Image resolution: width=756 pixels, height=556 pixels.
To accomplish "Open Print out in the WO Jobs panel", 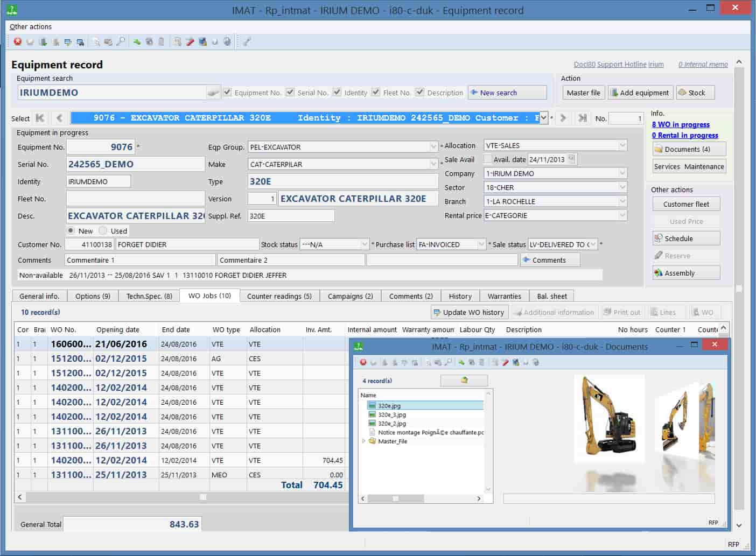I will [622, 312].
